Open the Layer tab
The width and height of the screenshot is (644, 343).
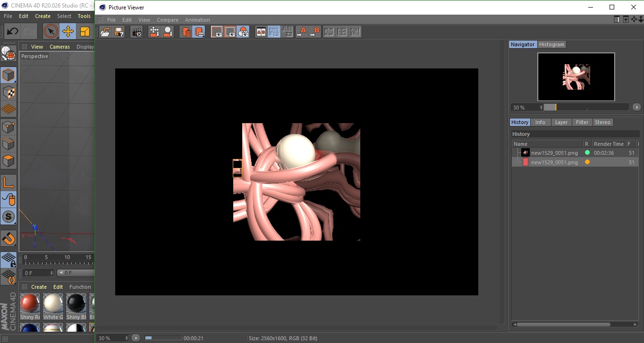pyautogui.click(x=561, y=122)
